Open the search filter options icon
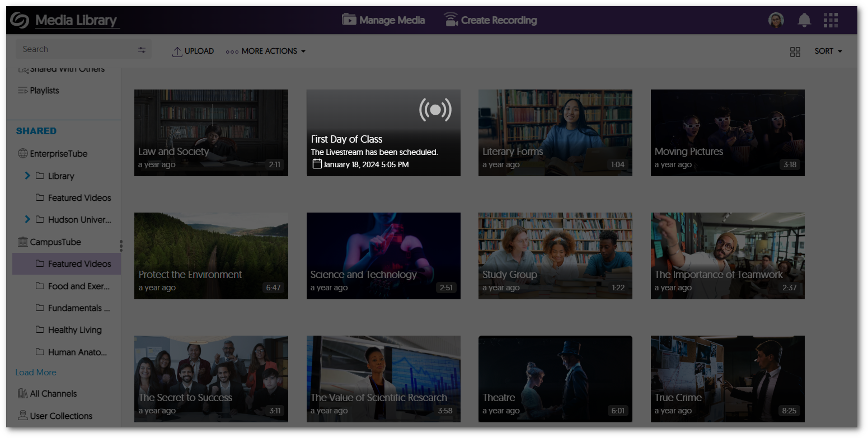This screenshot has height=438, width=868. 142,49
